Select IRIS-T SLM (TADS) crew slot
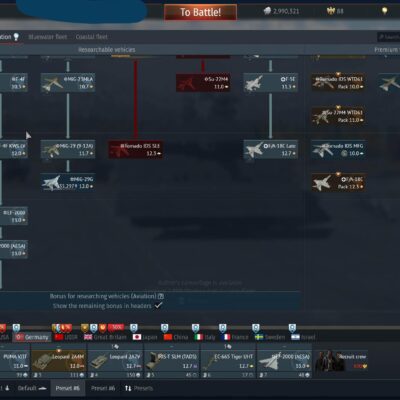 tap(172, 362)
